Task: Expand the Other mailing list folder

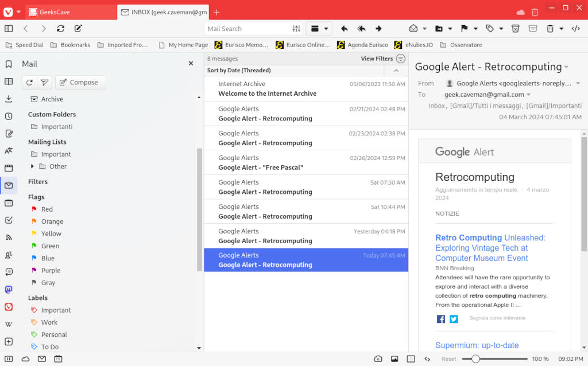Action: pos(32,166)
